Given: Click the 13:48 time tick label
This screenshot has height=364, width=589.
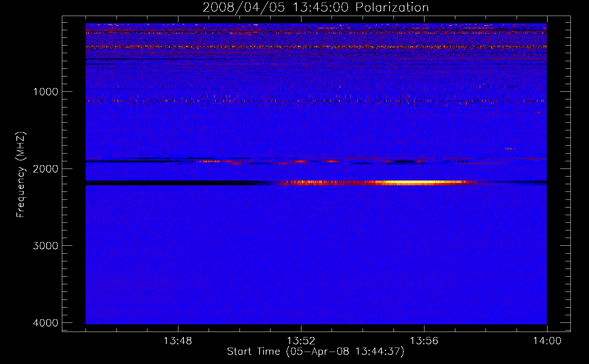Looking at the screenshot, I should pos(178,341).
